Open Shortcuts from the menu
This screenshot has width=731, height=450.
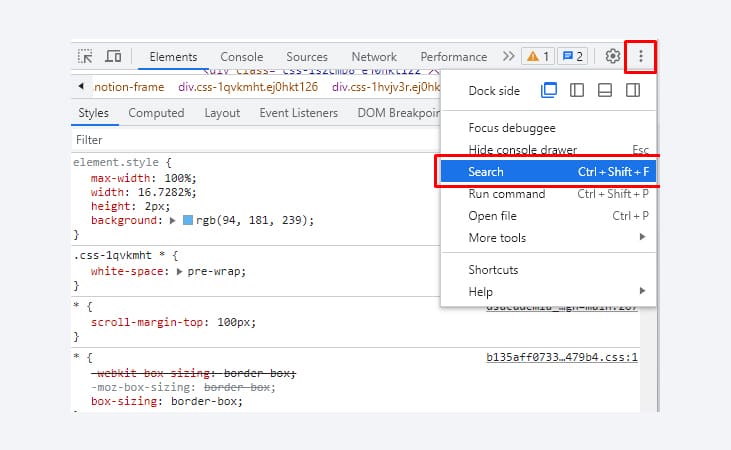(x=548, y=270)
